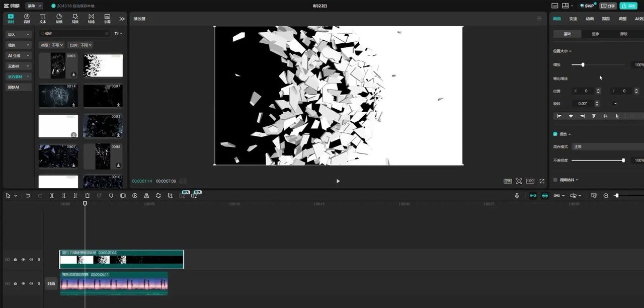
Task: Click the 封面 (Cover) button on the track
Action: click(x=51, y=283)
